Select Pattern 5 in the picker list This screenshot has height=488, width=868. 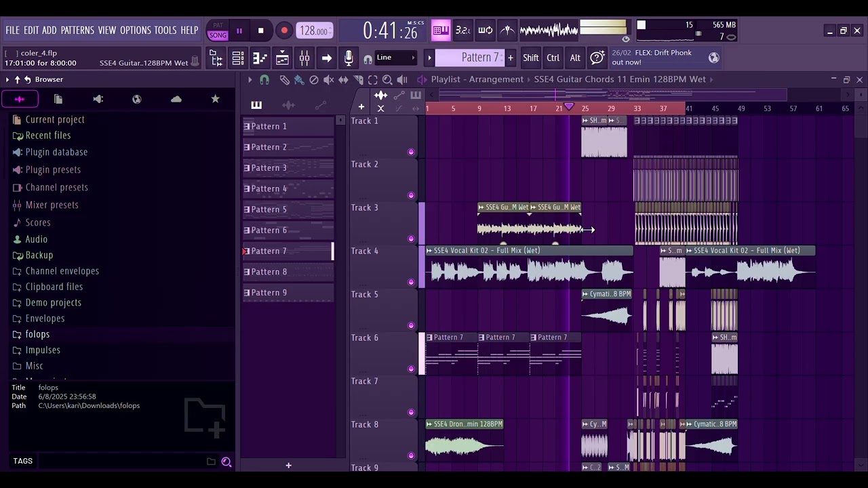tap(288, 209)
